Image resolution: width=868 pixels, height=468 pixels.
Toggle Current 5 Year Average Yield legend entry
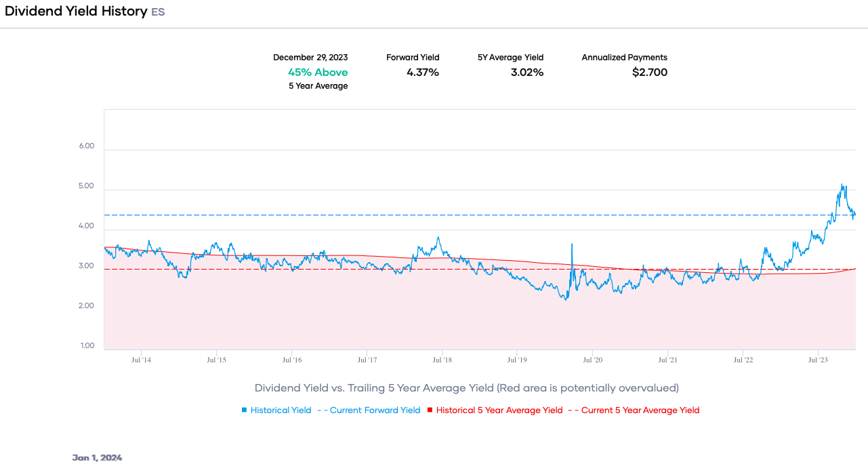pos(634,410)
